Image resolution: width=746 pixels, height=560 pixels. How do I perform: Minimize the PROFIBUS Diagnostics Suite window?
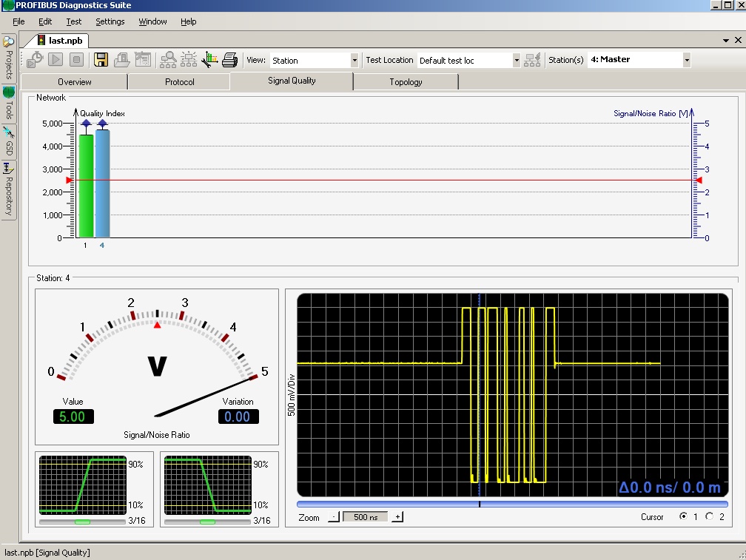(x=716, y=5)
